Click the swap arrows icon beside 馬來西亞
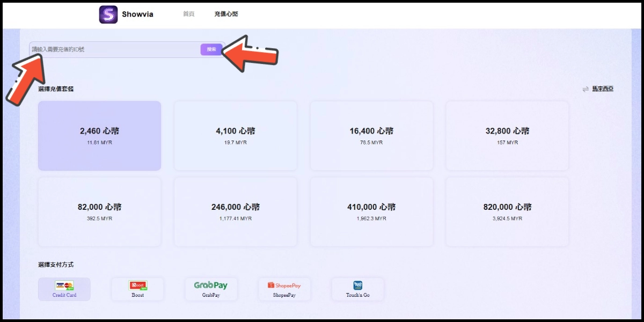This screenshot has height=322, width=644. click(x=586, y=89)
